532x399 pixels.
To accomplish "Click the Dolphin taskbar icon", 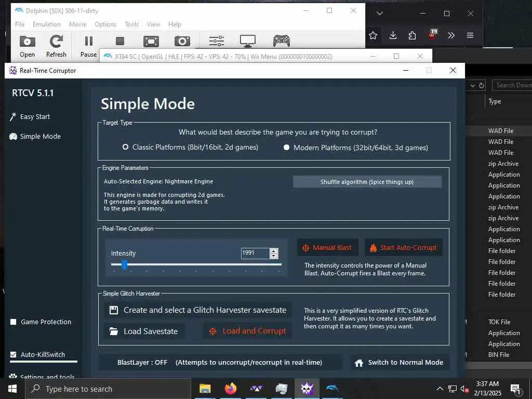I will [332, 389].
